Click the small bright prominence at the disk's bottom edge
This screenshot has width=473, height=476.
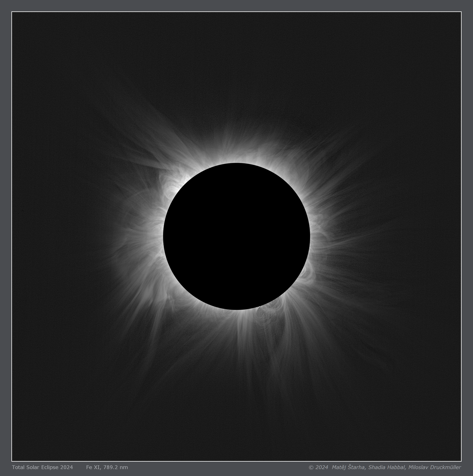[x=259, y=307]
